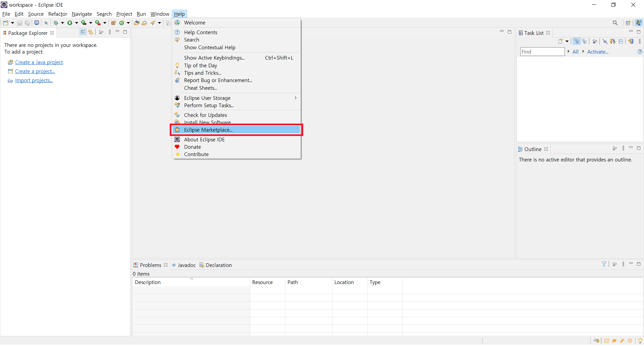This screenshot has width=644, height=346.
Task: Open Help Contents from the Help menu
Action: click(236, 32)
